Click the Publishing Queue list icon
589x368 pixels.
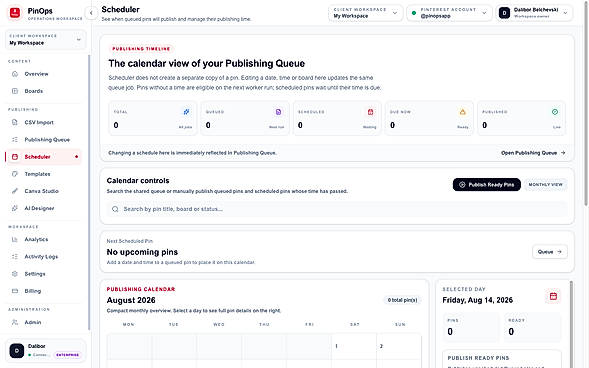click(x=15, y=140)
